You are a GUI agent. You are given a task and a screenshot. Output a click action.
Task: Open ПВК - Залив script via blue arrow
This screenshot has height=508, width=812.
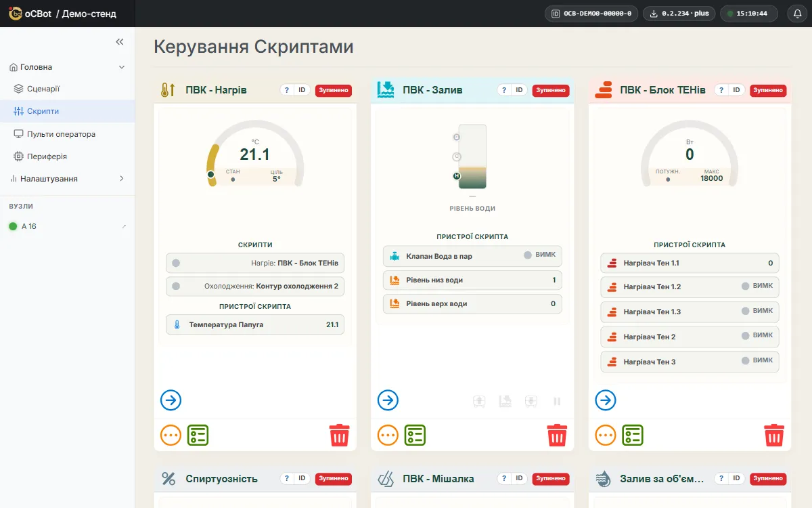[388, 400]
